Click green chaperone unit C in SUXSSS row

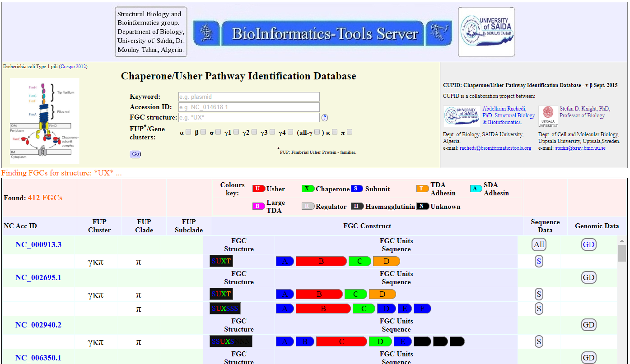364,309
